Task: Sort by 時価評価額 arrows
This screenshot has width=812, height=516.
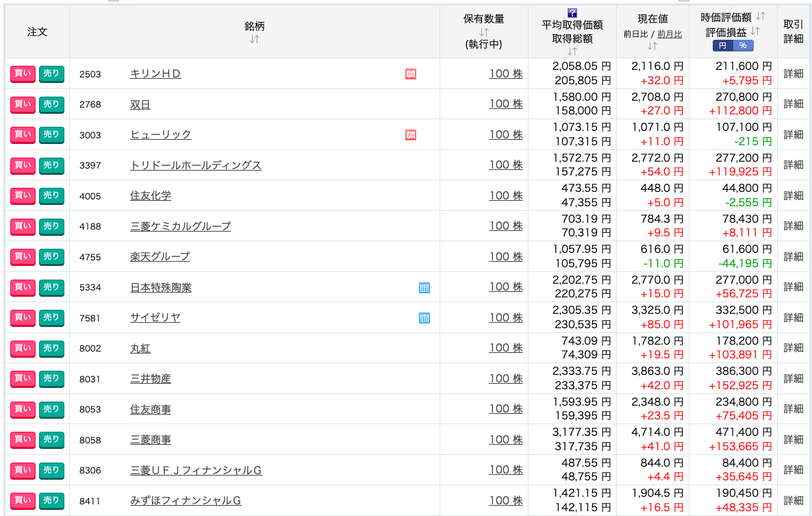Action: click(x=760, y=16)
